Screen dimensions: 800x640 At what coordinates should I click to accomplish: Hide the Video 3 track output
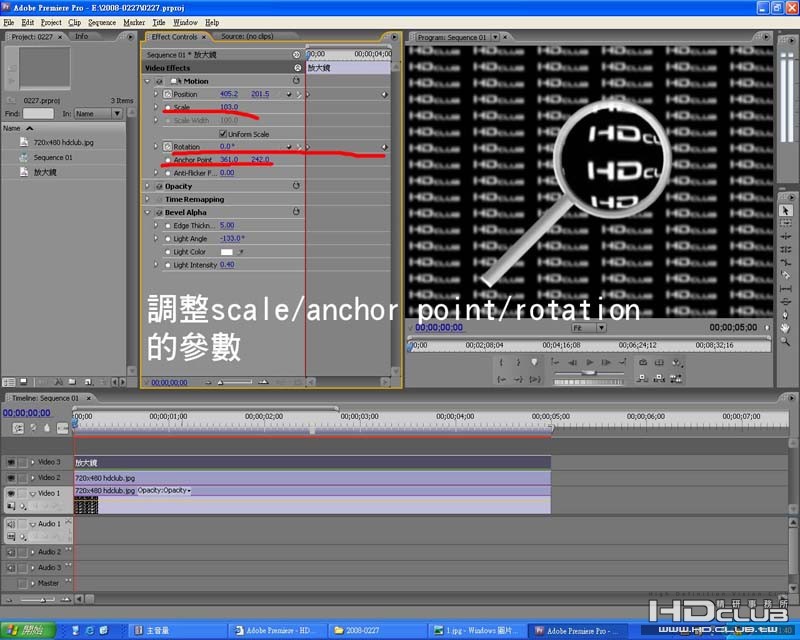coord(11,462)
